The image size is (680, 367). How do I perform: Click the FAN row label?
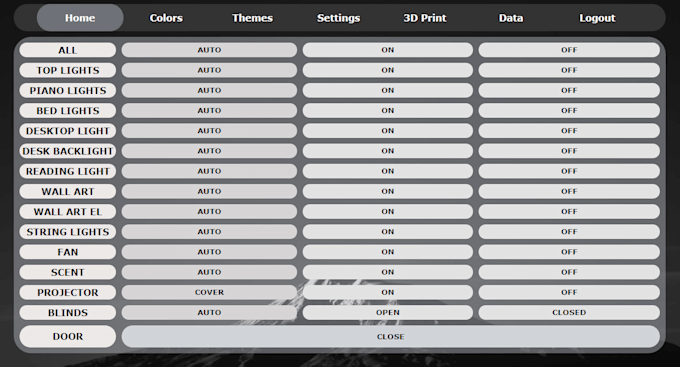click(x=68, y=252)
